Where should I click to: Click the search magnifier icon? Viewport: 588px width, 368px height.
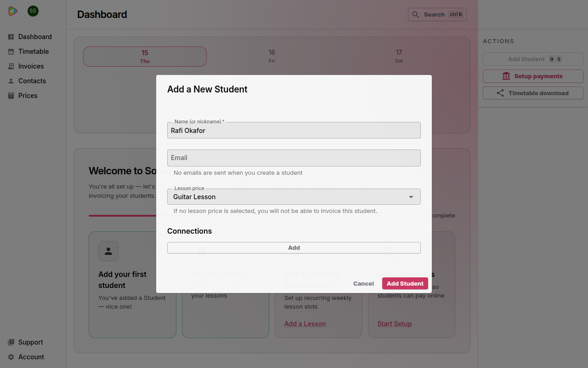click(x=415, y=15)
